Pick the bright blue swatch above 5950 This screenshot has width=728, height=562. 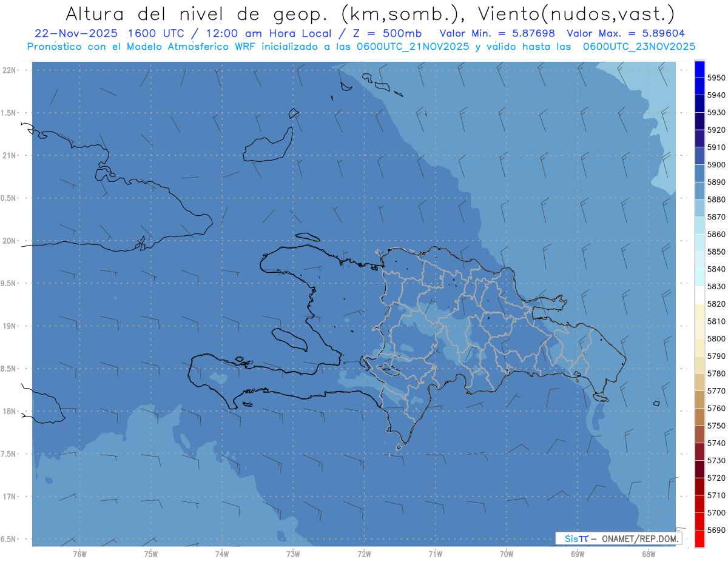click(x=699, y=69)
